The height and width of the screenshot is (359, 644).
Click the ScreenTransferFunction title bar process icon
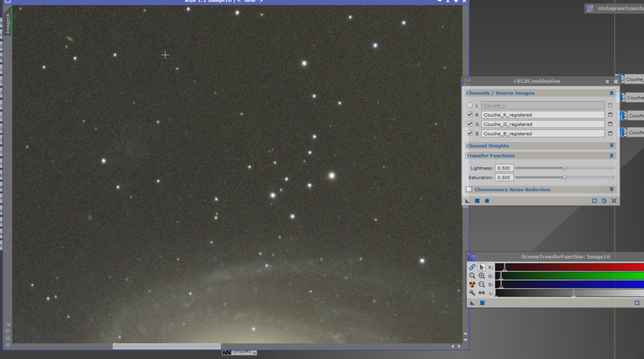tap(471, 257)
